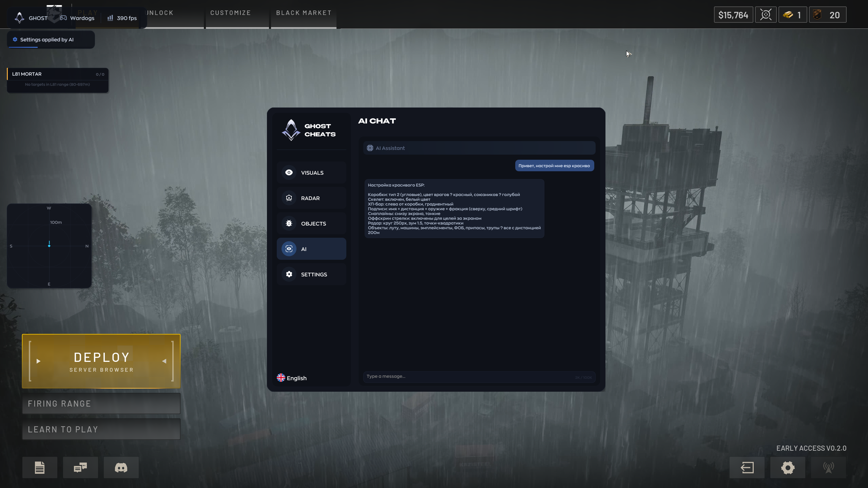Click the $15,764 currency balance
Screen dimensions: 868x488
(733, 15)
